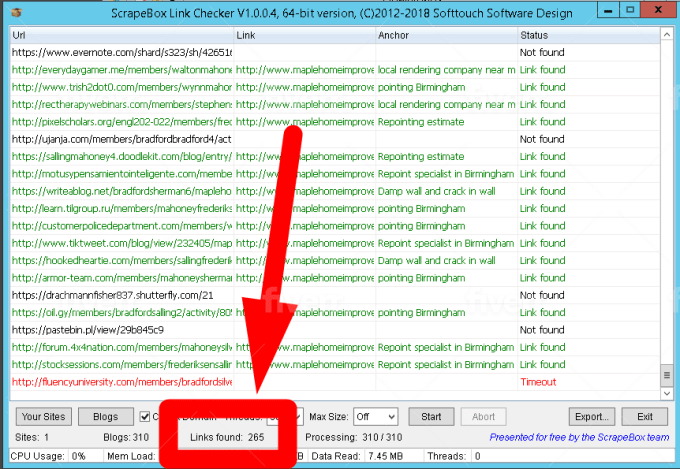Select the trish2dot0.com URL row

pyautogui.click(x=335, y=87)
